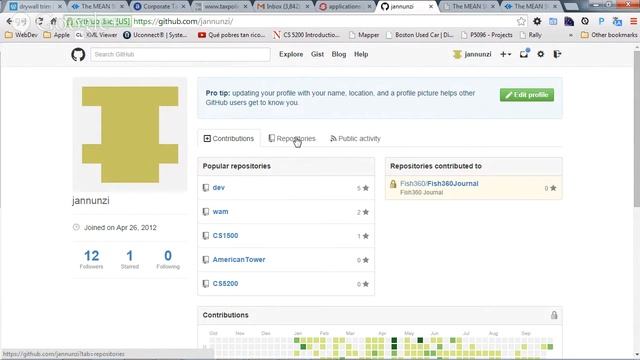Viewport: 640px width, 360px height.
Task: Open the Rally bookmark
Action: (531, 35)
